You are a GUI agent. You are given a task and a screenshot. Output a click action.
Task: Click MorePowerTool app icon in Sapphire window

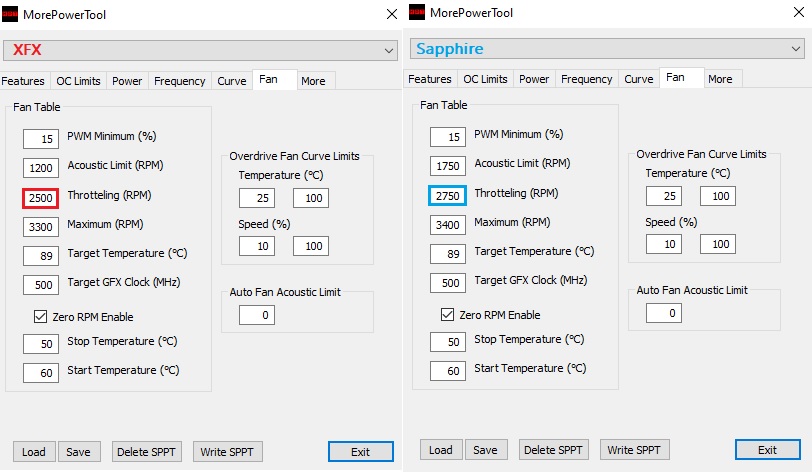pos(417,12)
